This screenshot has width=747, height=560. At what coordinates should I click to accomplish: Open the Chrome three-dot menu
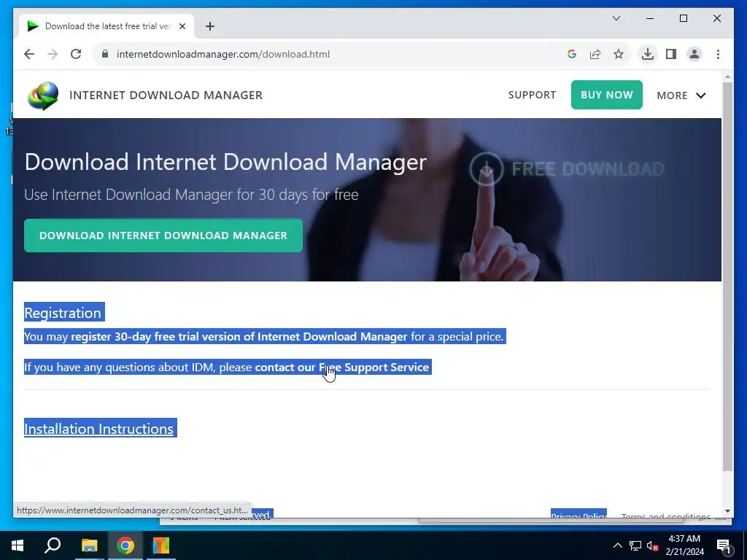click(x=718, y=54)
